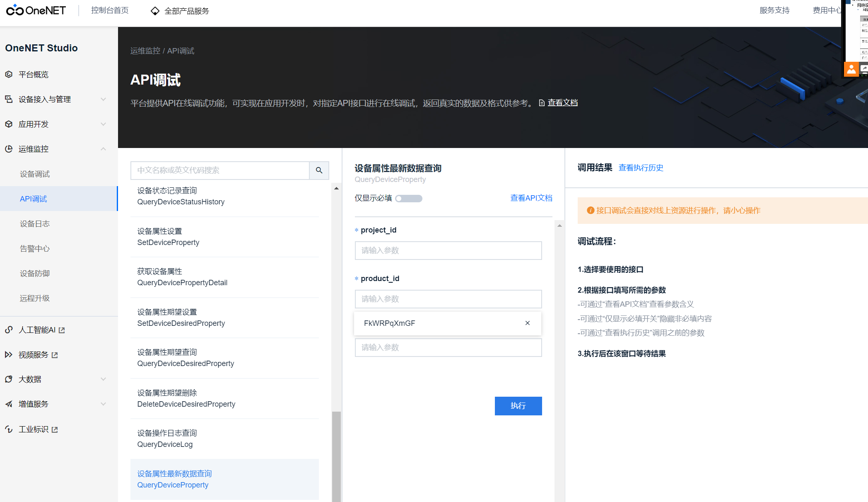Click the orange user avatar icon

pyautogui.click(x=851, y=69)
